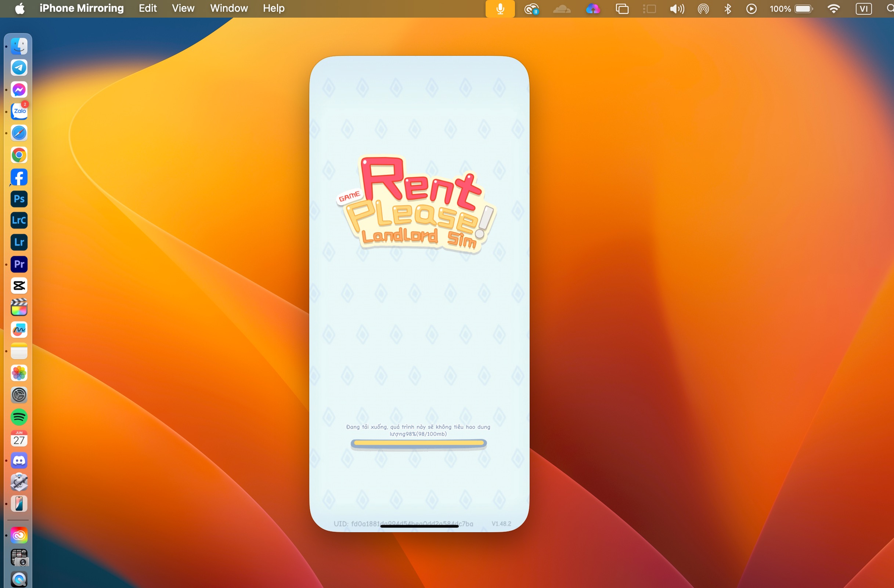Open Premiere Pro in the dock
The image size is (894, 588).
click(x=19, y=264)
